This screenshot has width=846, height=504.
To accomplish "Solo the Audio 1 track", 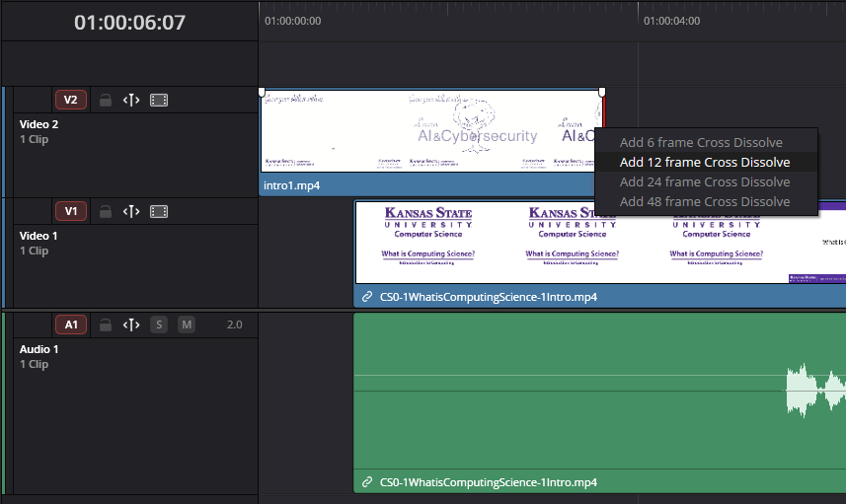I will click(x=159, y=324).
